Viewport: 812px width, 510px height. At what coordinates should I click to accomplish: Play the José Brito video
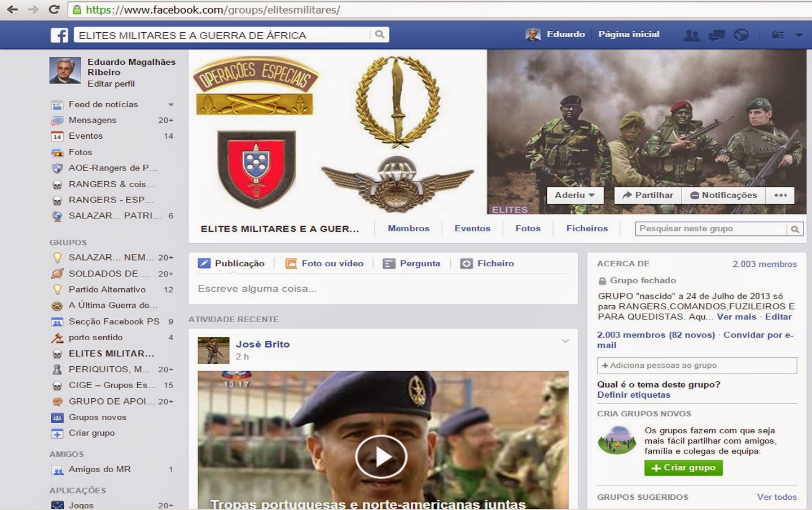[x=381, y=456]
